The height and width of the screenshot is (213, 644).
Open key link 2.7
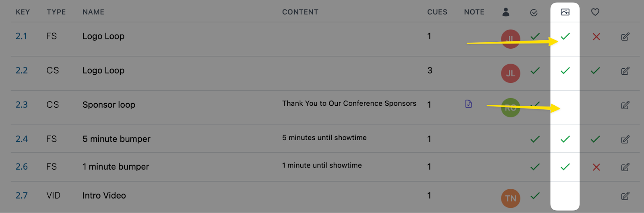coord(22,196)
